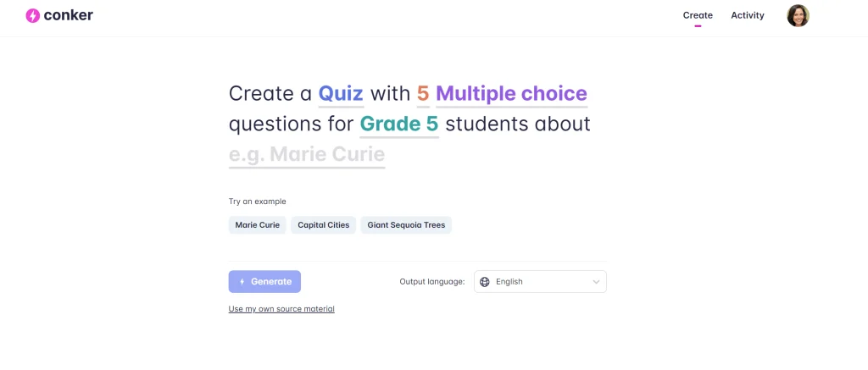Click the chevron arrow in the language selector
This screenshot has width=868, height=370.
tap(595, 282)
